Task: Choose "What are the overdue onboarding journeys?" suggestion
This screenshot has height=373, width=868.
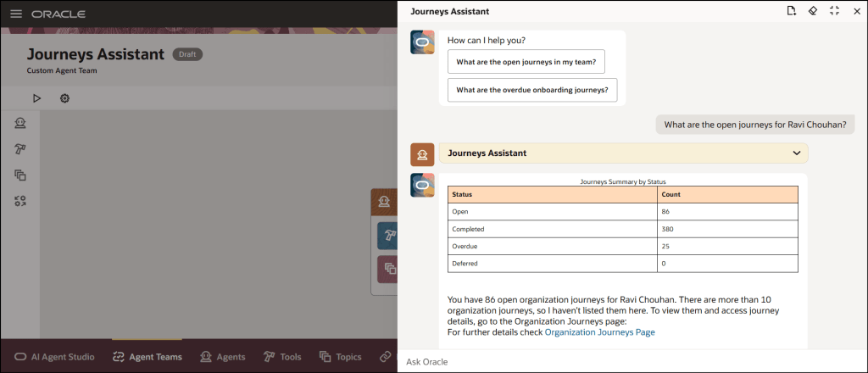Action: 531,90
